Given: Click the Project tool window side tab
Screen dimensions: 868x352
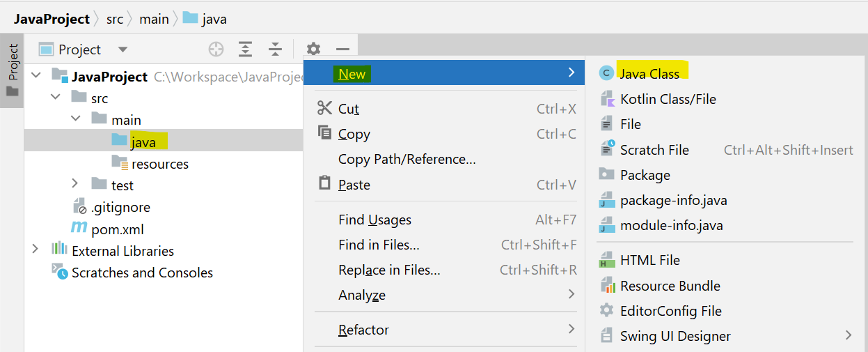Looking at the screenshot, I should 12,70.
